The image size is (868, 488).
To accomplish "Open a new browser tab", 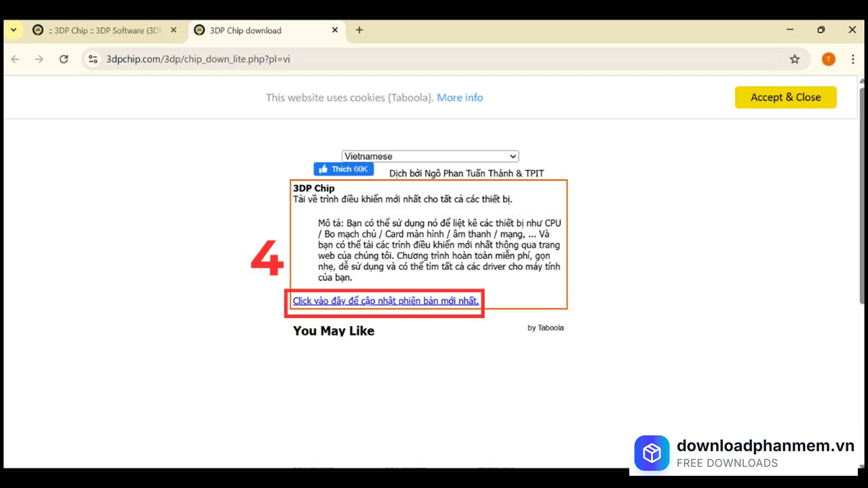I will pyautogui.click(x=359, y=30).
